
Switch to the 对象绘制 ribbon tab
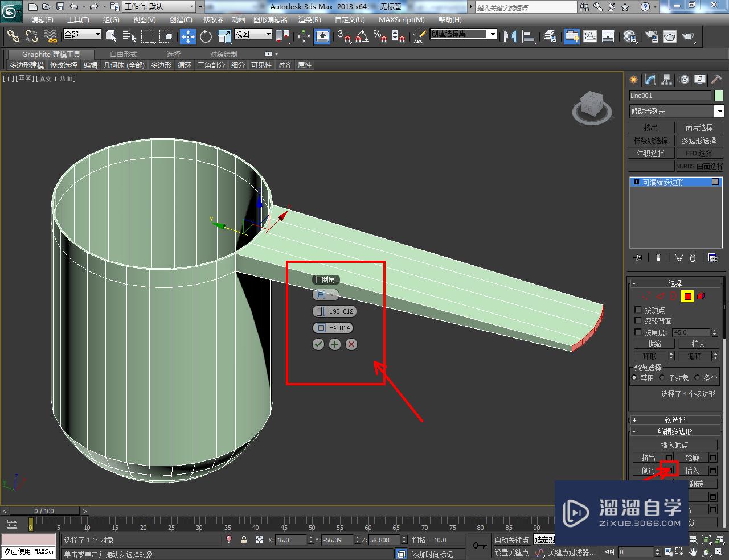click(224, 54)
